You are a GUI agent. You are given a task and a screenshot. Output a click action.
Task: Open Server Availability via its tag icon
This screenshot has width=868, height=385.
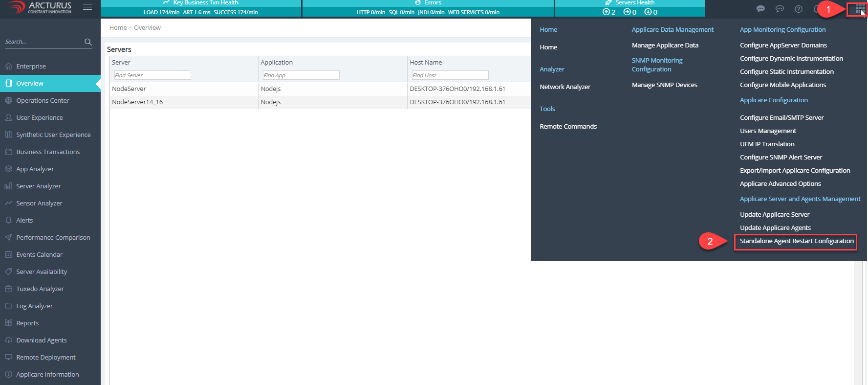click(x=8, y=272)
